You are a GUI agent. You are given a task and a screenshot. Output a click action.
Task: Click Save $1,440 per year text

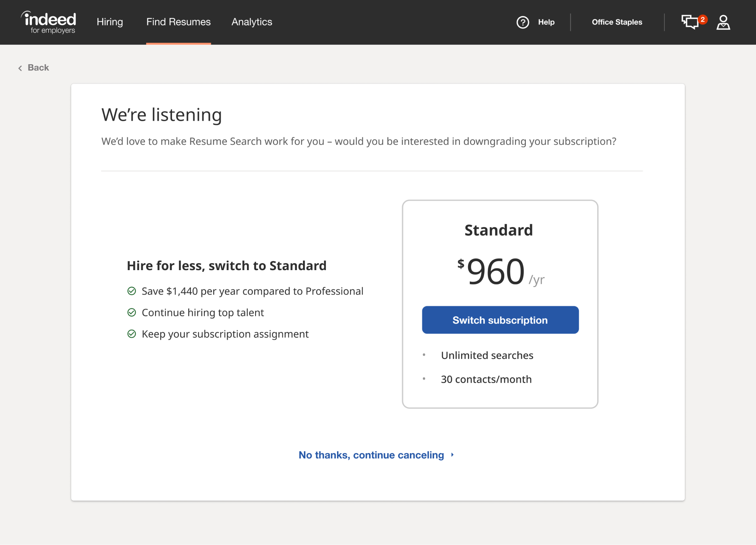pos(253,291)
